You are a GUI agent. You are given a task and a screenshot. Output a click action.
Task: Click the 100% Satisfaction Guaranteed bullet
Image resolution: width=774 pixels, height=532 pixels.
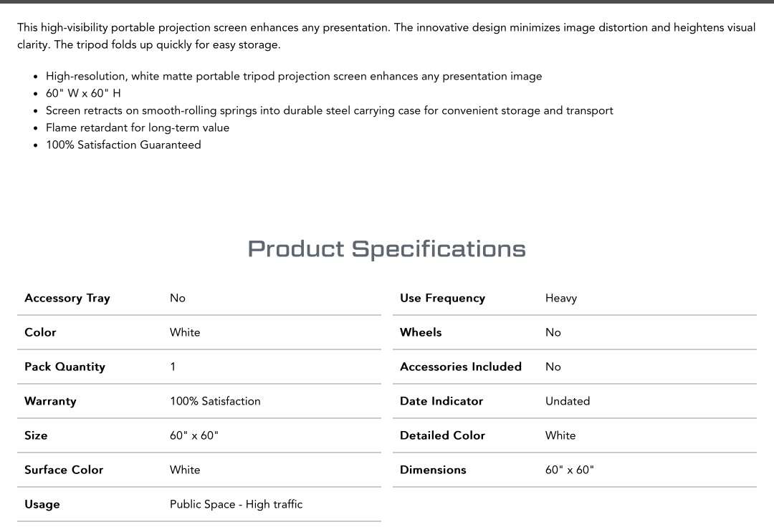coord(123,145)
